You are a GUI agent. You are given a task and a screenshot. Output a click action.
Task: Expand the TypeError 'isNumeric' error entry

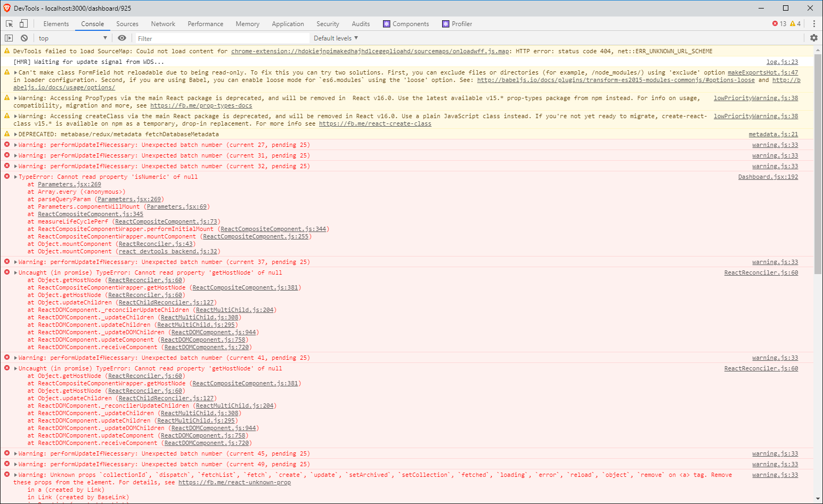[14, 177]
